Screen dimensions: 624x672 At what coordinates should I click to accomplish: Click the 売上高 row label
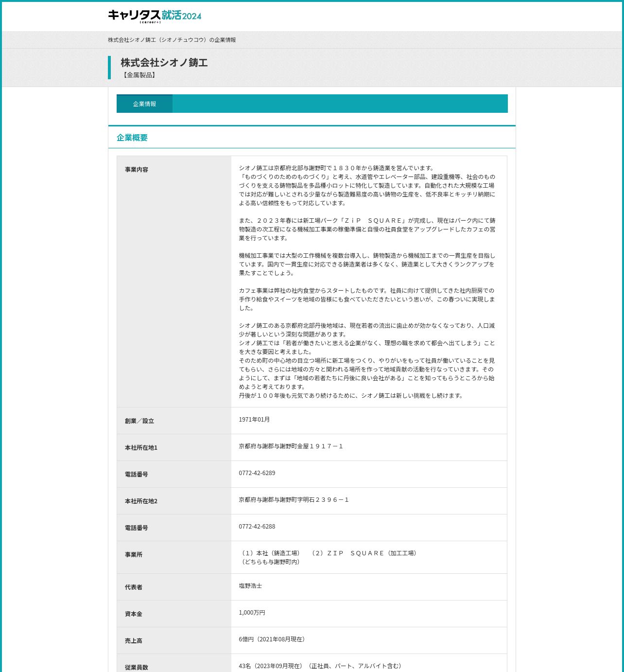[x=134, y=641]
